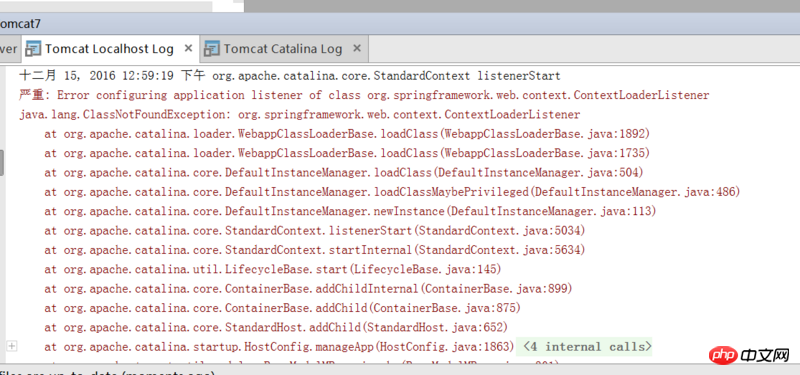This screenshot has height=375, width=800.
Task: Open the partially visible Server tab
Action: click(9, 49)
